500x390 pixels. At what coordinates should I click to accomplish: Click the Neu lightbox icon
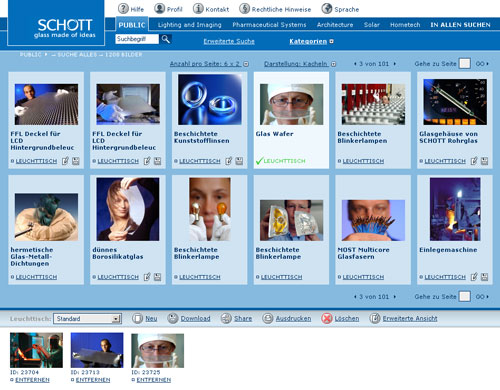(x=137, y=318)
